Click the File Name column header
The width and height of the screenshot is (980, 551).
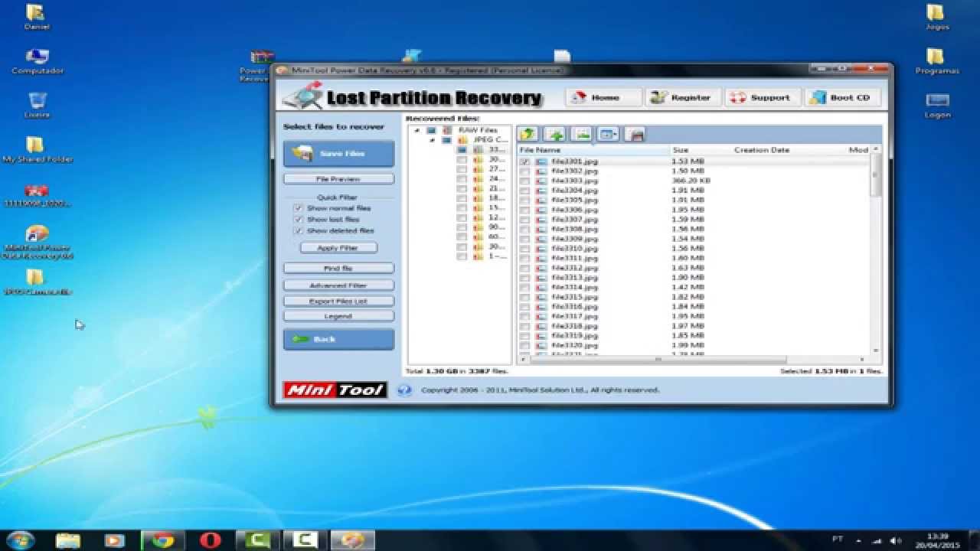[x=593, y=150]
